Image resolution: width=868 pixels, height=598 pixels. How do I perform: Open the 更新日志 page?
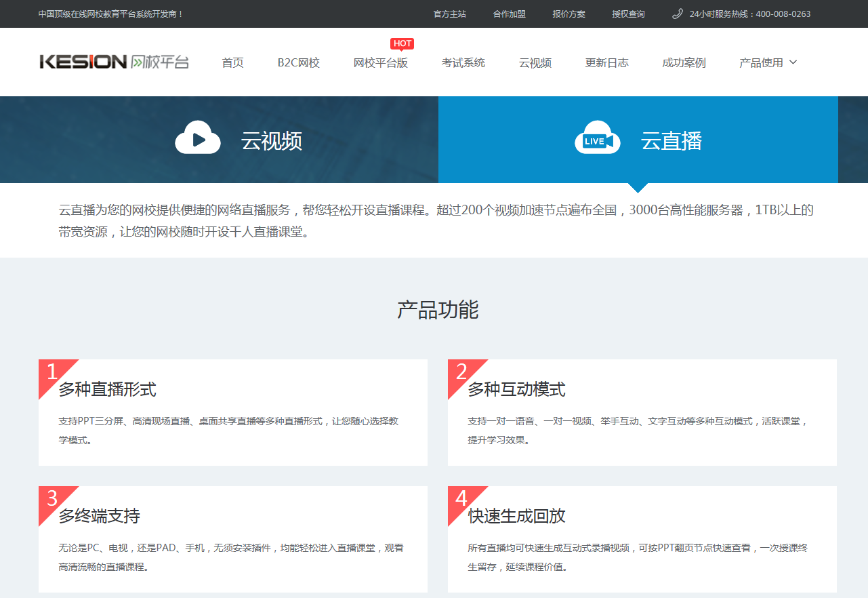[606, 62]
